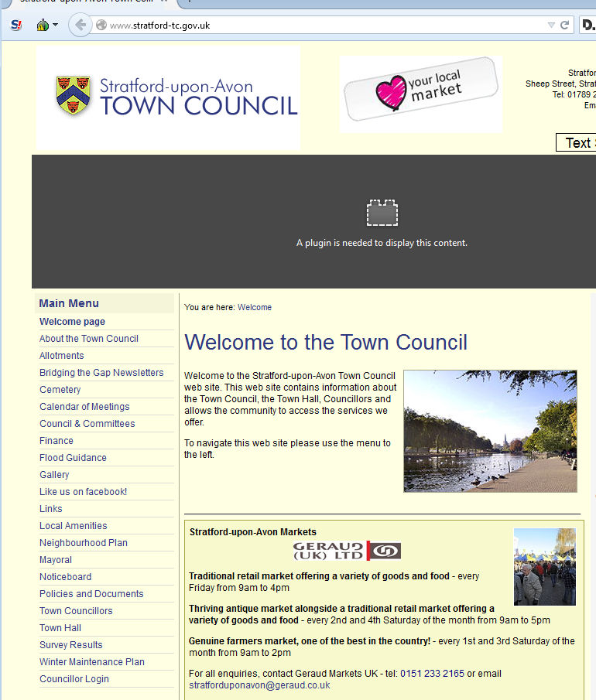The image size is (596, 700).
Task: Click the market crowd photo
Action: [545, 566]
